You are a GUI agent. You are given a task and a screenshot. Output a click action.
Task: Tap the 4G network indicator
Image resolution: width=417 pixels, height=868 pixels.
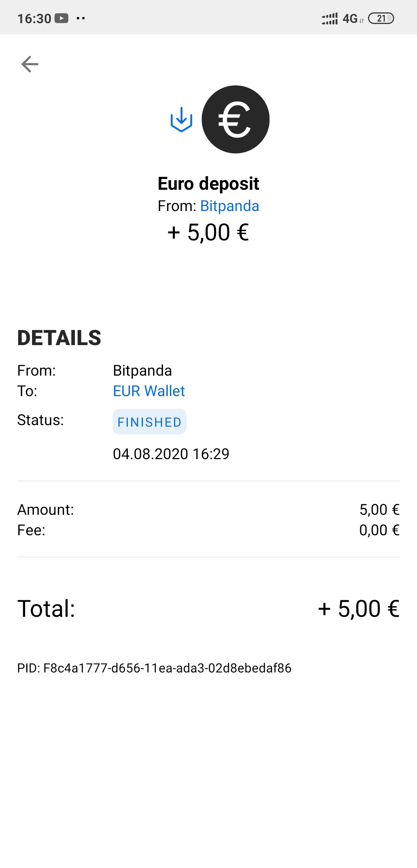(x=350, y=19)
